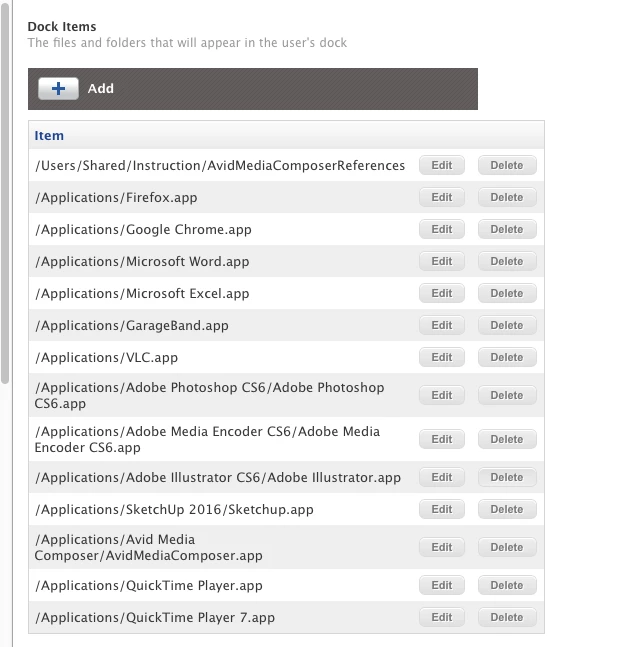Viewport: 638px width, 647px height.
Task: Edit the VLC.app dock item
Action: (x=442, y=357)
